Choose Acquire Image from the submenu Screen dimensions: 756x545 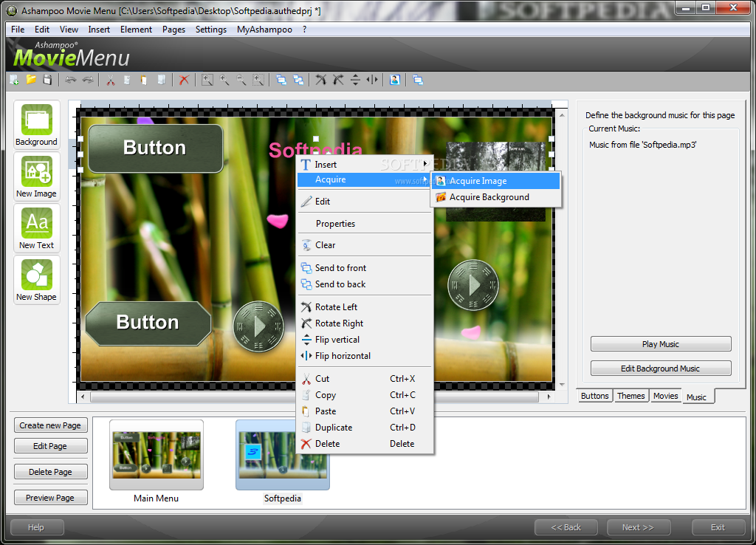click(x=496, y=181)
